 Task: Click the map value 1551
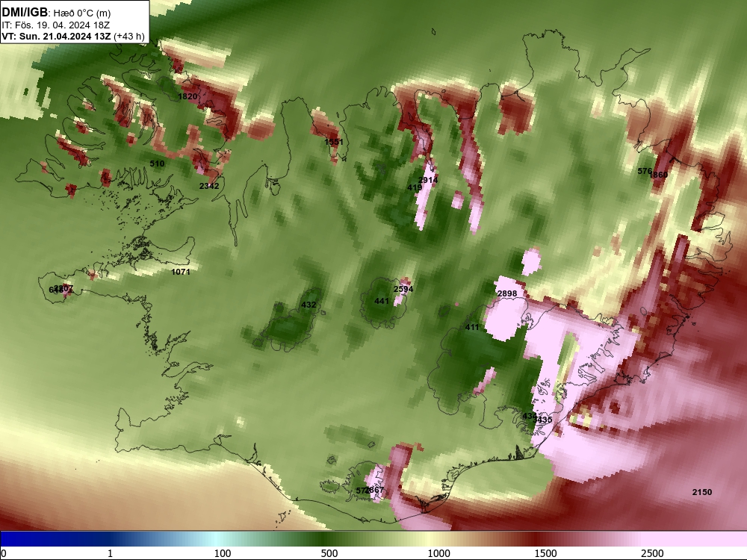click(x=333, y=142)
